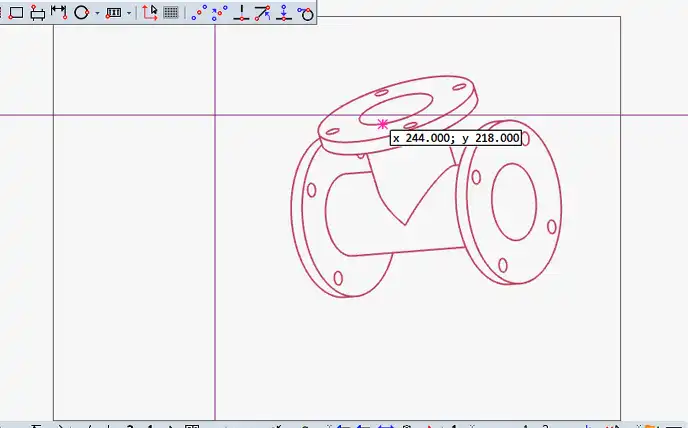This screenshot has height=428, width=688.
Task: Click the angled line constraint icon
Action: 262,13
